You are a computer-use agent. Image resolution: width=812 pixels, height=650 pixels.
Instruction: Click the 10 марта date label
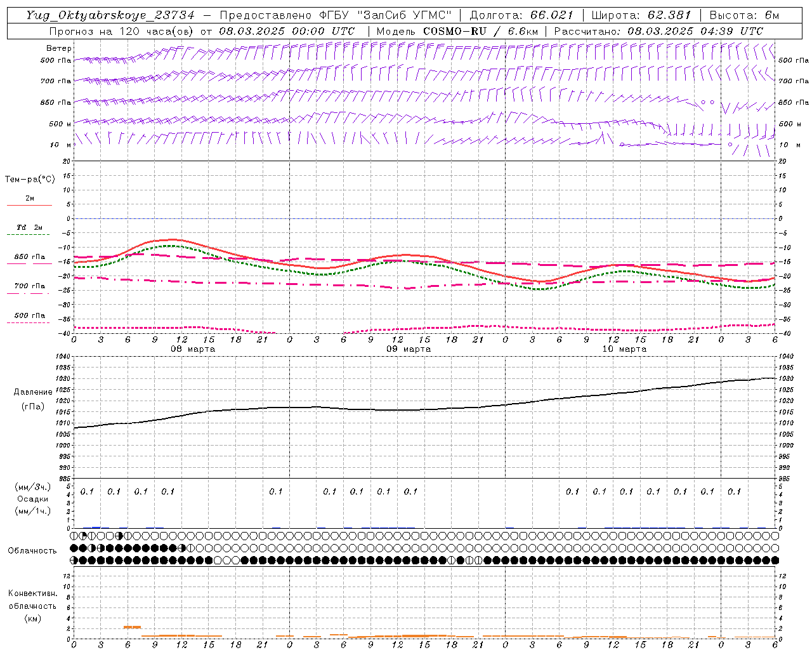(624, 349)
